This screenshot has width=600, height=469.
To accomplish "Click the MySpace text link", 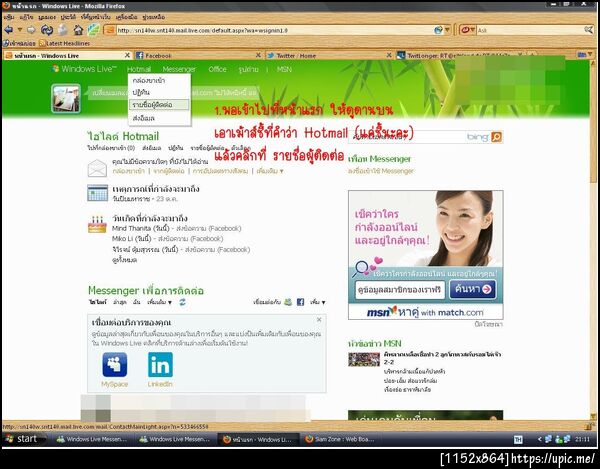I will tap(114, 384).
